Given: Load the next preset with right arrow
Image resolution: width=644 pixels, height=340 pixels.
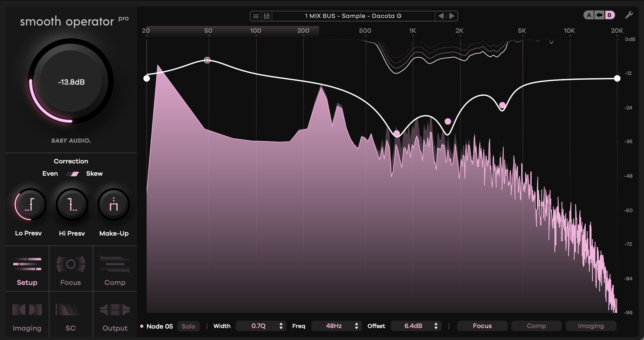Looking at the screenshot, I should point(452,16).
